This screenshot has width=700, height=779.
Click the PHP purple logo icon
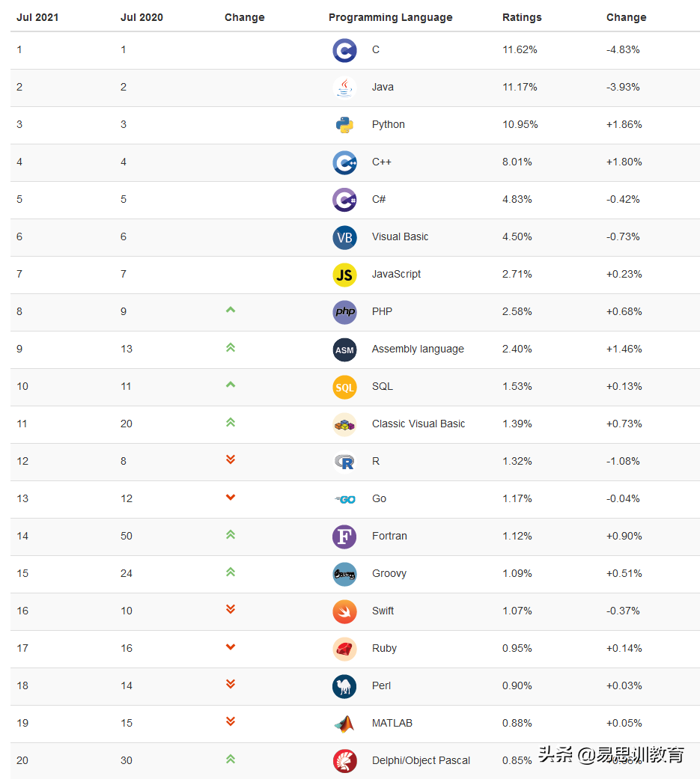[344, 312]
